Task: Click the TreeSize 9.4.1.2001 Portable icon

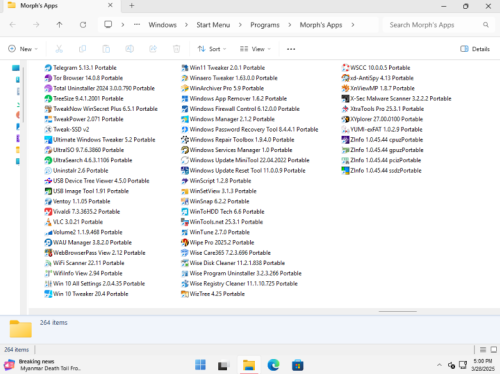Action: [x=48, y=99]
